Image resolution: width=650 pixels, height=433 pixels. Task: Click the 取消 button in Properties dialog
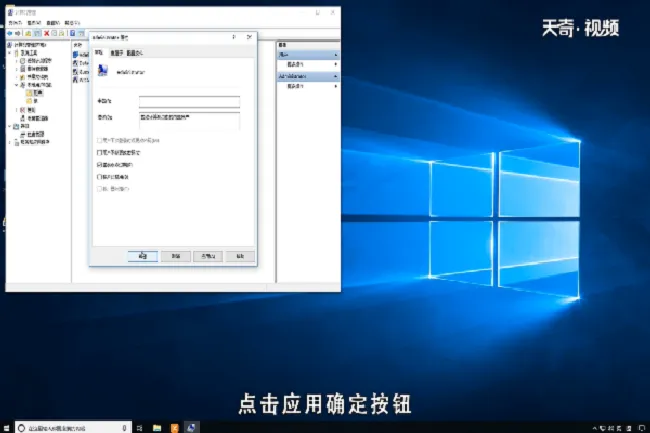(176, 256)
